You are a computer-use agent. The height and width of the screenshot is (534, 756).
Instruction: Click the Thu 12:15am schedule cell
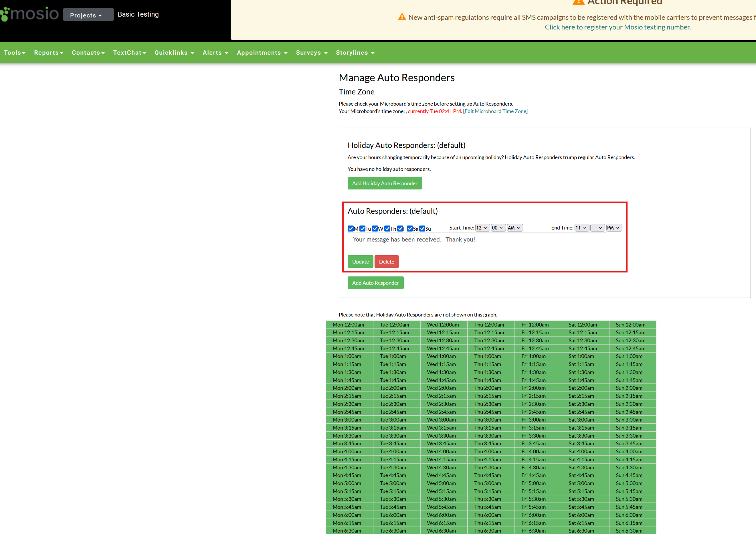[x=491, y=333]
